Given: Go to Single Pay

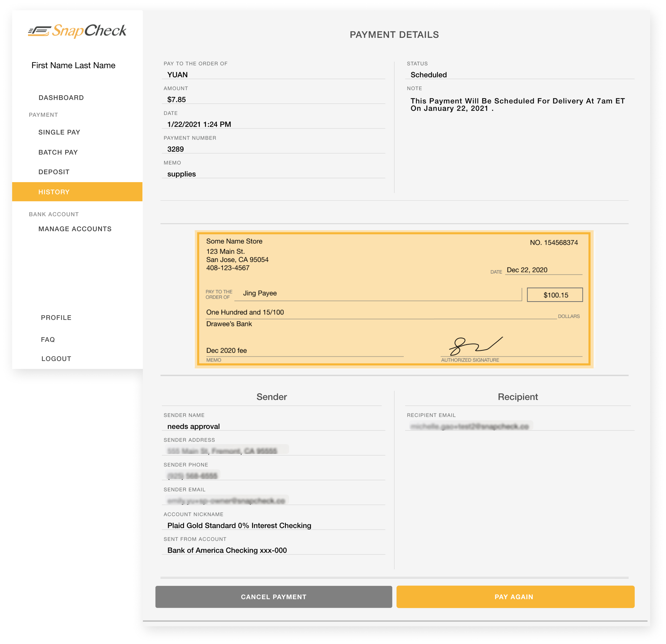Looking at the screenshot, I should click(x=59, y=132).
